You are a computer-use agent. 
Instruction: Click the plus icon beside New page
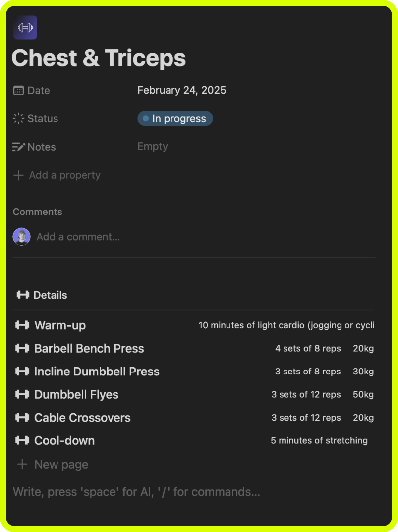tap(22, 465)
